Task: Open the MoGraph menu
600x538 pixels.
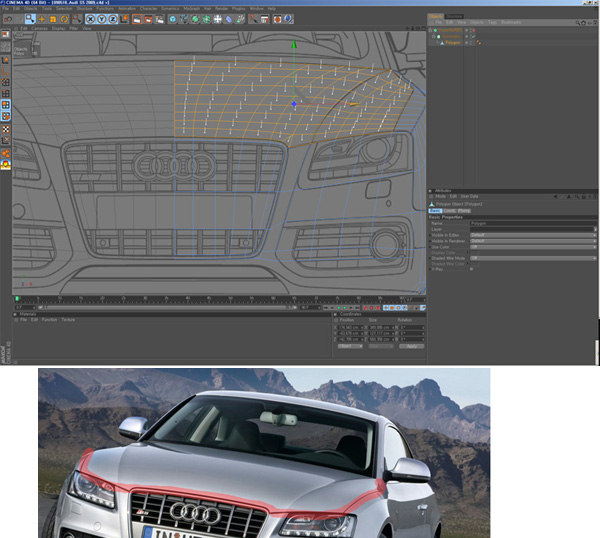Action: tap(191, 8)
